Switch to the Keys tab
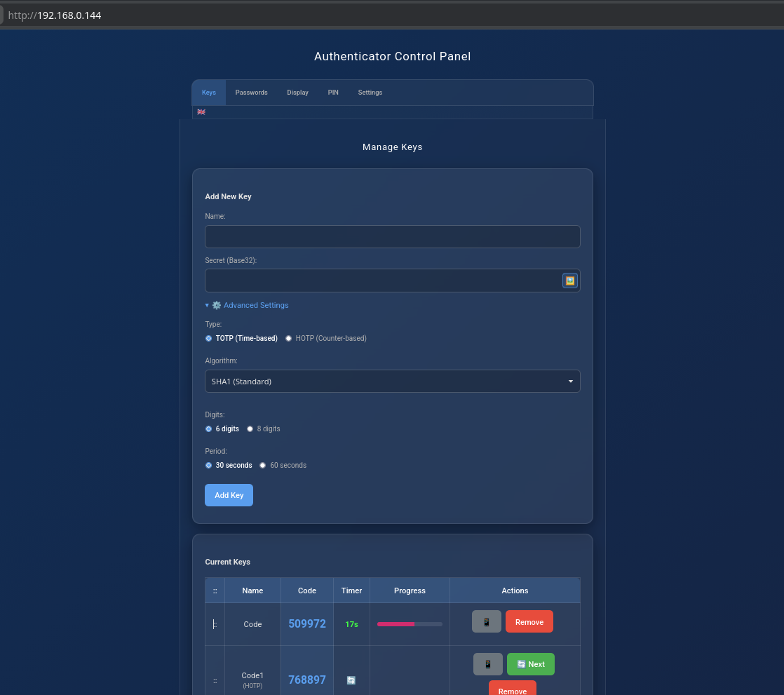The image size is (784, 695). (209, 93)
